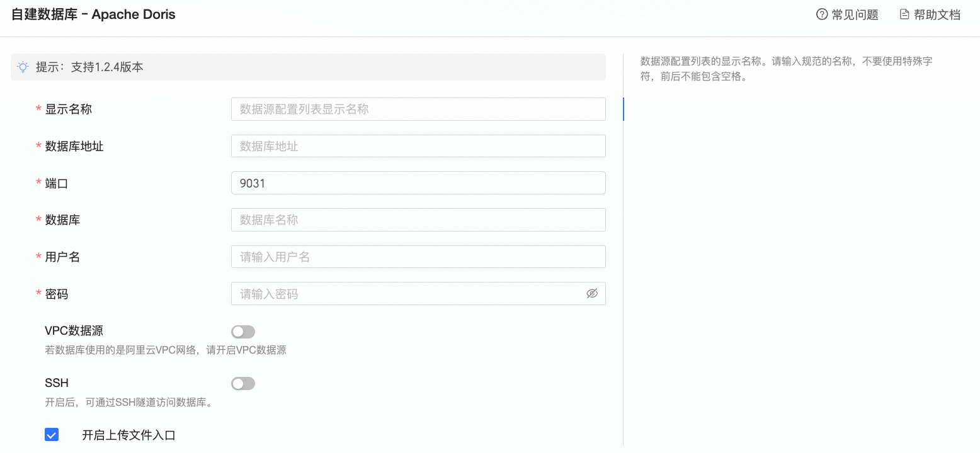Open the 帮助文档 link
The height and width of the screenshot is (453, 980).
(930, 14)
